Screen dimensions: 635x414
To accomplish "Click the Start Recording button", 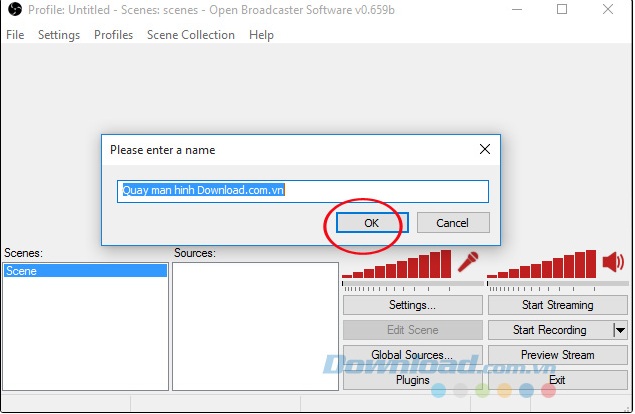I will point(549,330).
